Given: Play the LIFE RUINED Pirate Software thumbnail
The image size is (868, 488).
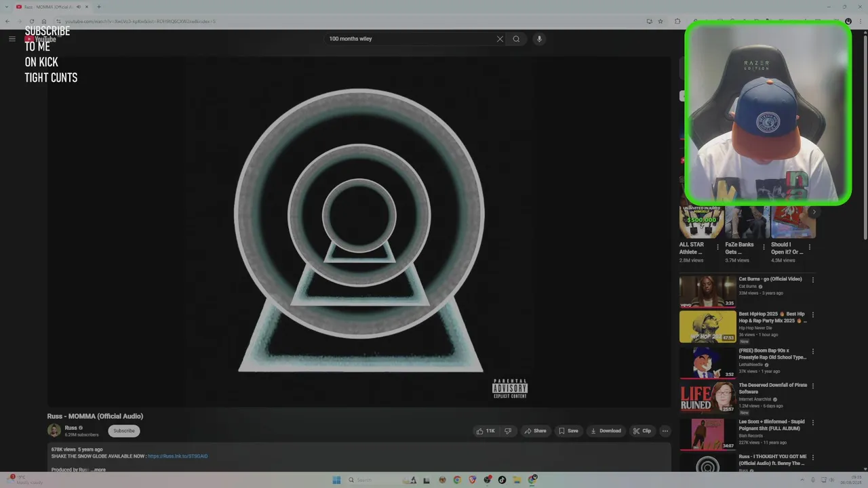Looking at the screenshot, I should 707,398.
